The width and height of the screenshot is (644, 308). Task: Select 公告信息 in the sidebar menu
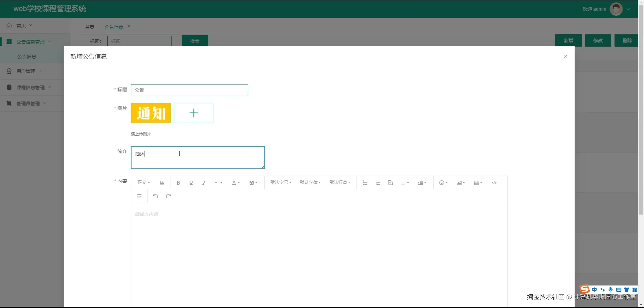pyautogui.click(x=27, y=57)
